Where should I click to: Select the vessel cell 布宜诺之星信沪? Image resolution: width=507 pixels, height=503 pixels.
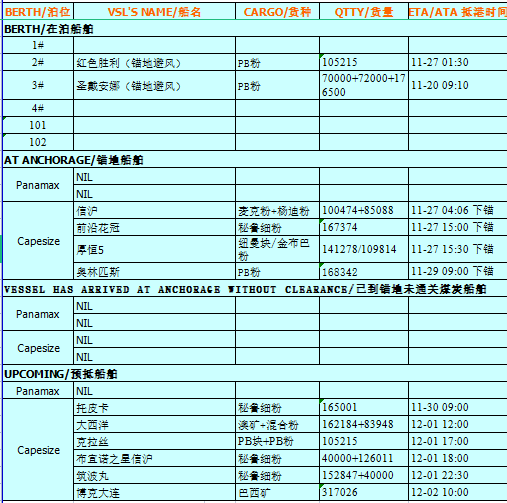point(154,458)
